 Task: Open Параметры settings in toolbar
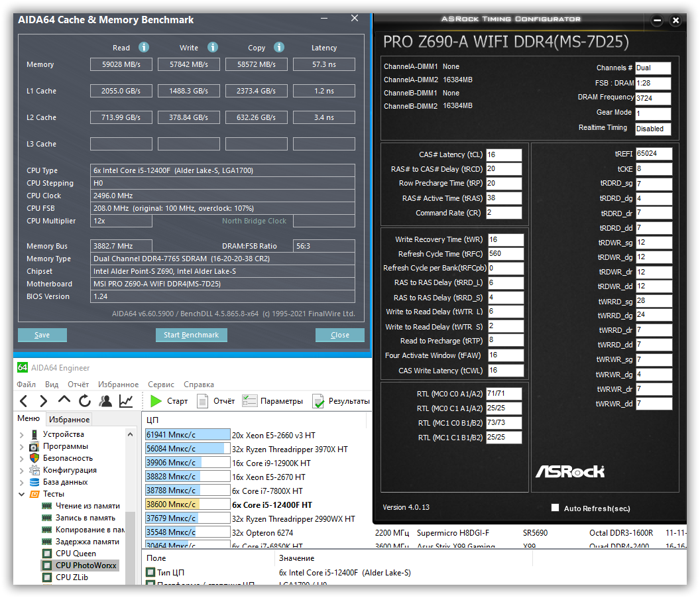pos(272,401)
